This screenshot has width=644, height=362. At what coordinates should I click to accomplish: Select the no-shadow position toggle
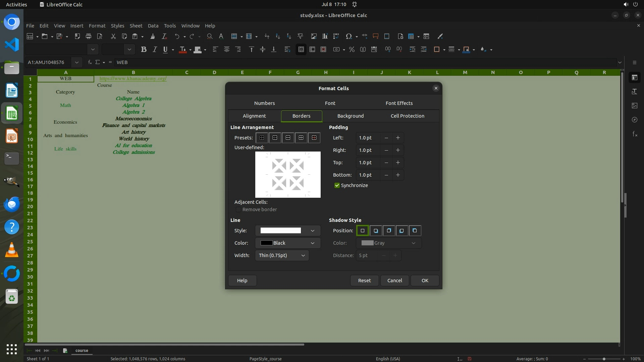(363, 231)
